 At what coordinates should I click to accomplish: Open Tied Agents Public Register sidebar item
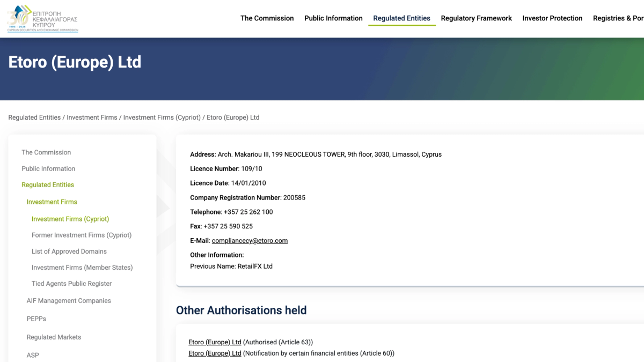72,283
